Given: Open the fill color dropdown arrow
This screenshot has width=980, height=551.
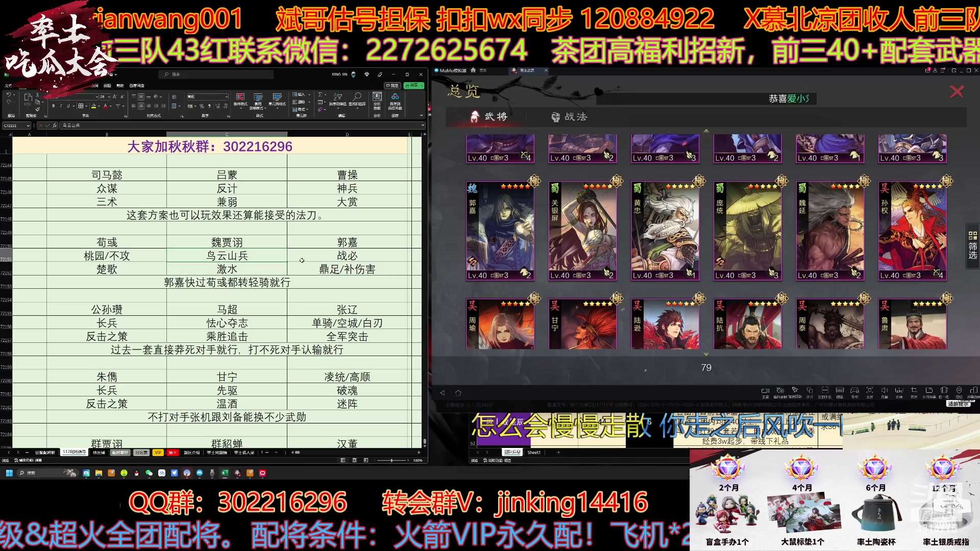Looking at the screenshot, I should pyautogui.click(x=99, y=106).
